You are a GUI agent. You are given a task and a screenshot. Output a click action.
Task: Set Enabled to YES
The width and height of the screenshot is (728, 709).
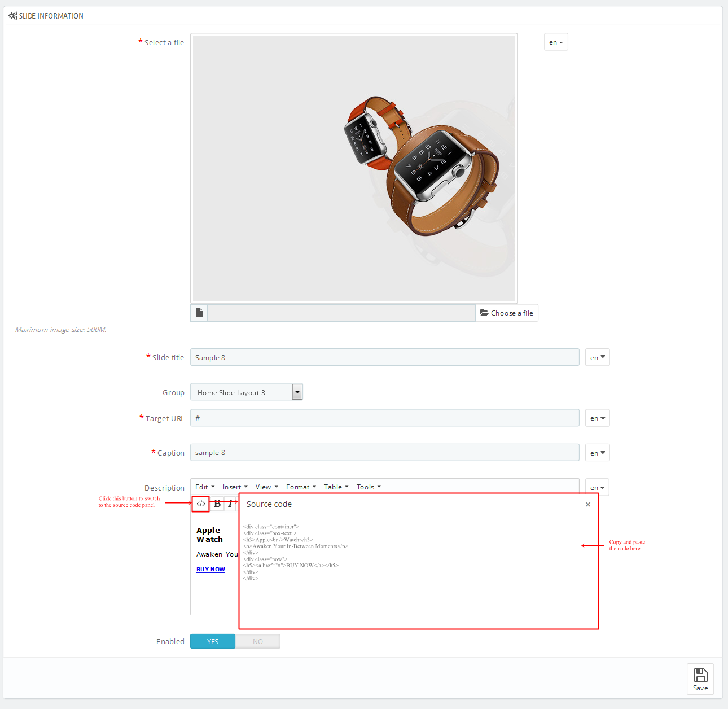click(213, 641)
